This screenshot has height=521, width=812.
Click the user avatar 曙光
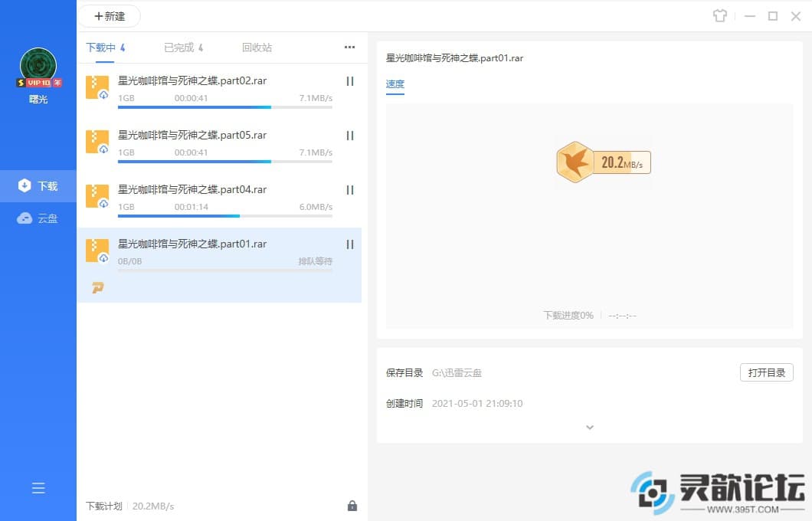[x=38, y=66]
